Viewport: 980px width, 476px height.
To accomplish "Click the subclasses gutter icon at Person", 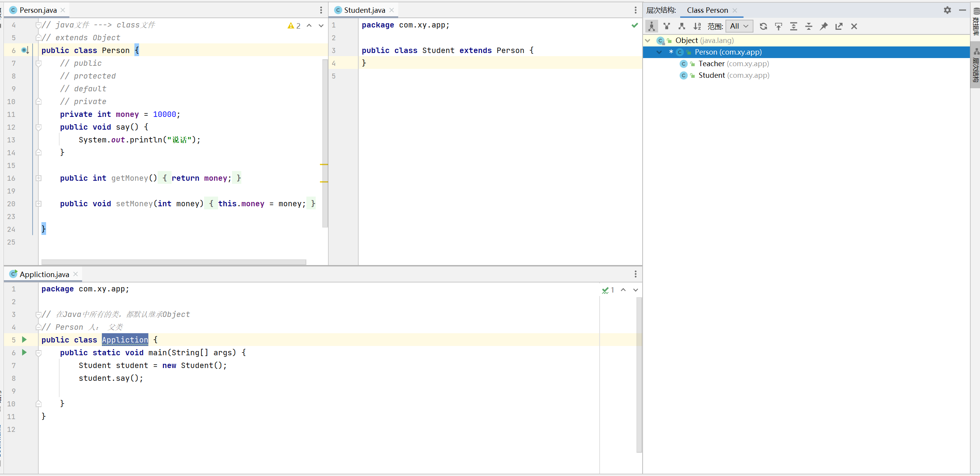I will coord(25,50).
